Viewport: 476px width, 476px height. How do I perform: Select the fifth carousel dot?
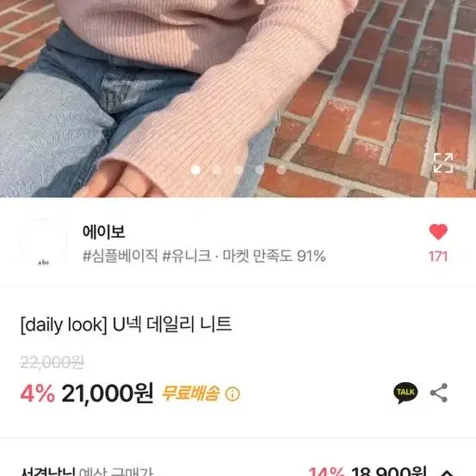point(281,170)
